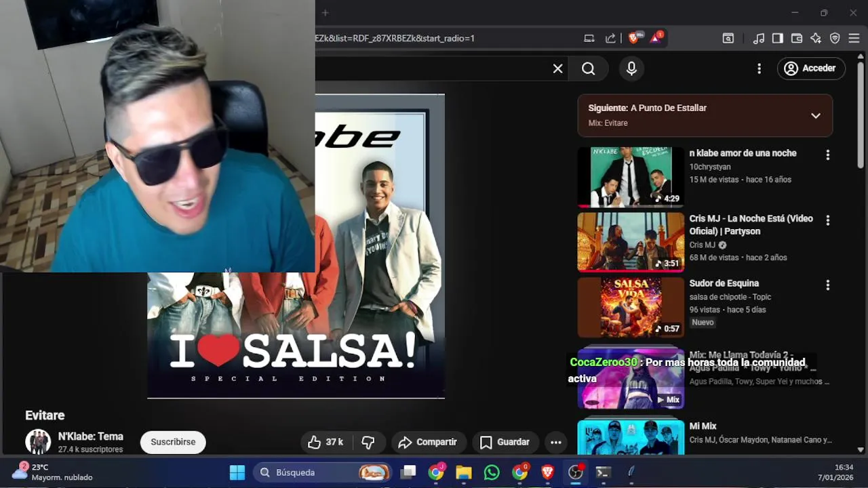The width and height of the screenshot is (868, 488).
Task: Open options menu for Sudor de Esquina
Action: [827, 285]
